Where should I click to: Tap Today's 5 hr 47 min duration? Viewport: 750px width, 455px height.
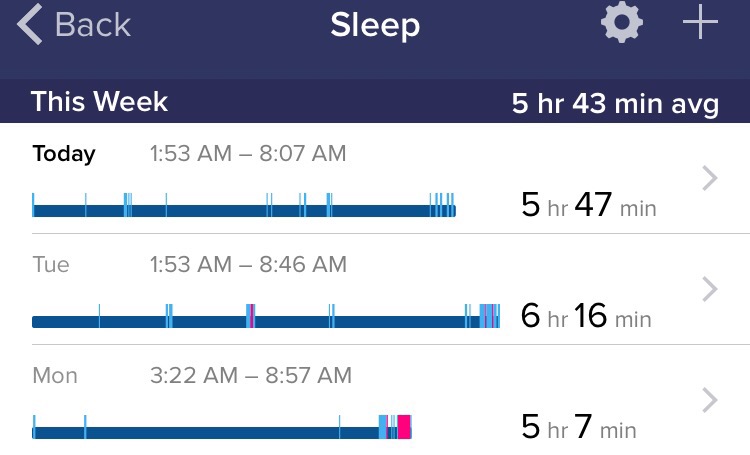point(588,206)
